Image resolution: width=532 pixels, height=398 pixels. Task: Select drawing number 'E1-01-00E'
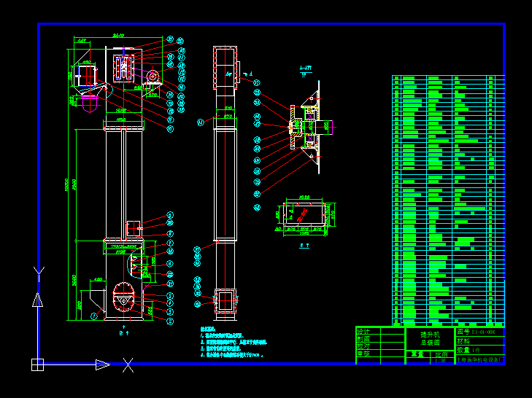click(x=483, y=332)
